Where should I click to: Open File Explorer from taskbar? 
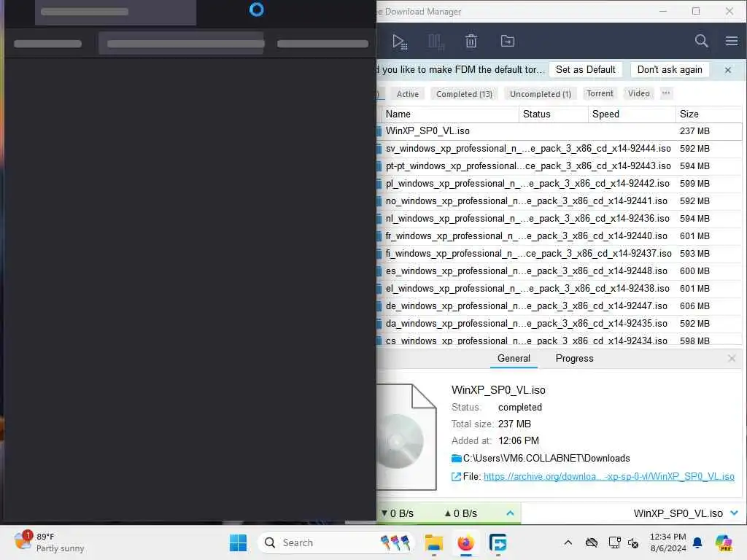pyautogui.click(x=433, y=542)
